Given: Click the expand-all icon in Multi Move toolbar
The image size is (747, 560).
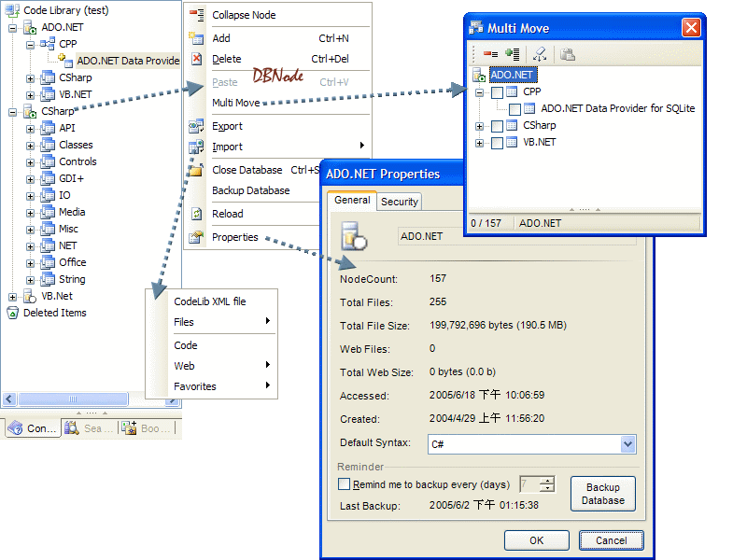Looking at the screenshot, I should 512,54.
